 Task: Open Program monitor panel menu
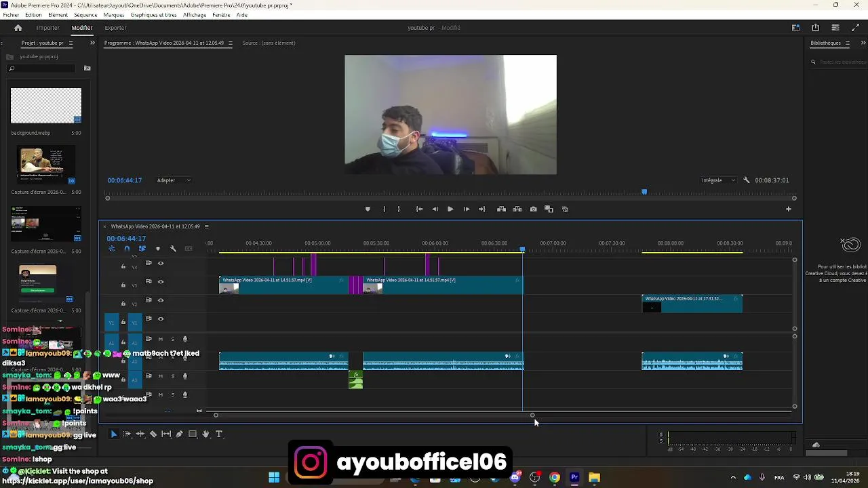point(230,43)
